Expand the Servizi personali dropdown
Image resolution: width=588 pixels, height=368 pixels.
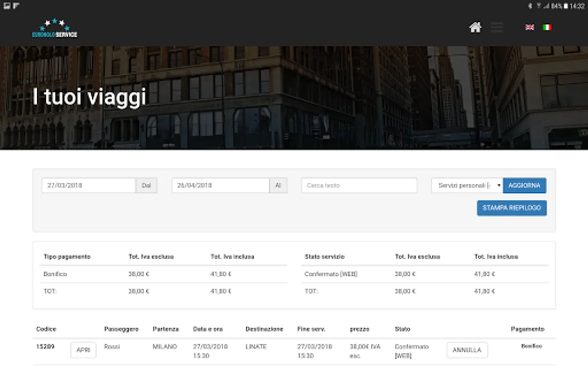point(467,185)
